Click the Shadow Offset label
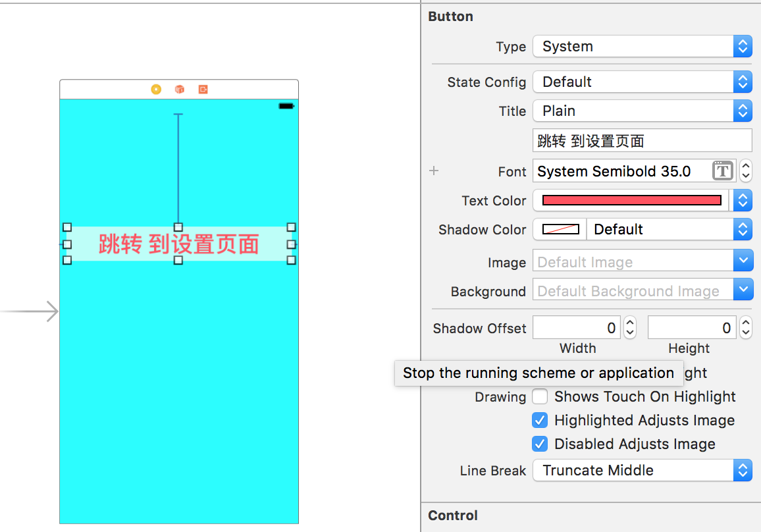 [479, 329]
